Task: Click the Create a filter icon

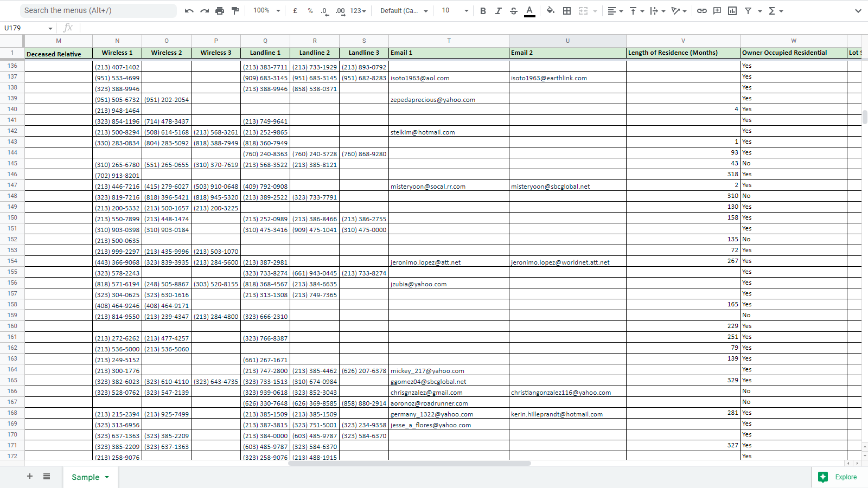Action: click(748, 11)
